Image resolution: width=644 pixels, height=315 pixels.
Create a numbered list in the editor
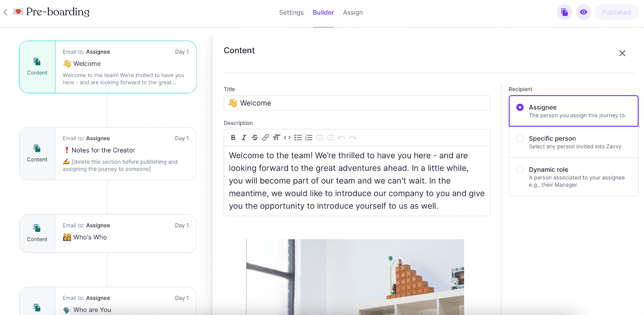click(309, 137)
